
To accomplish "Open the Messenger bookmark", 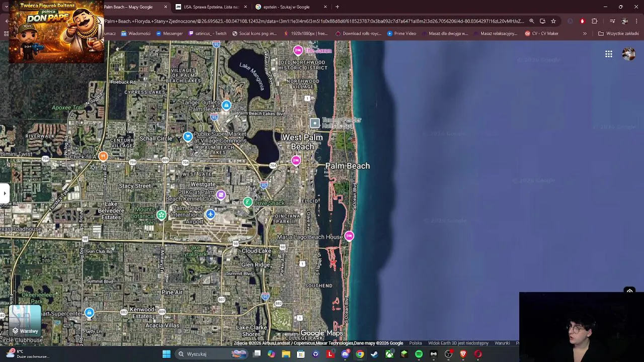I will click(x=169, y=34).
